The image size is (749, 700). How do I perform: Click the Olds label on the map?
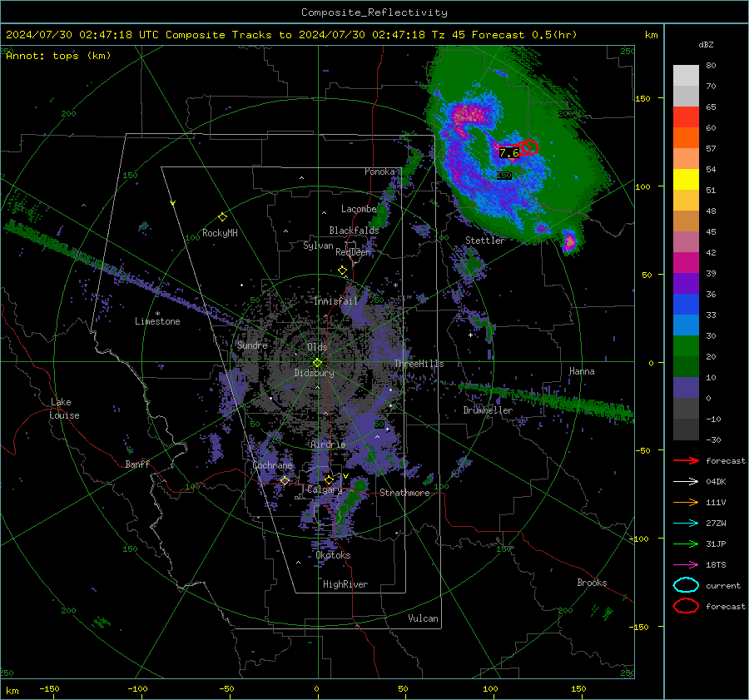[317, 347]
